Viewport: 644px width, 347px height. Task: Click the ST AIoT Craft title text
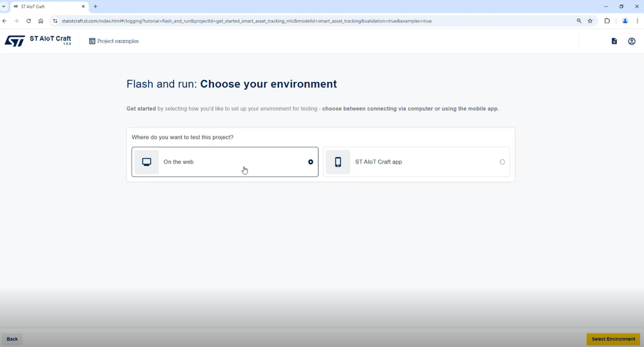click(50, 39)
